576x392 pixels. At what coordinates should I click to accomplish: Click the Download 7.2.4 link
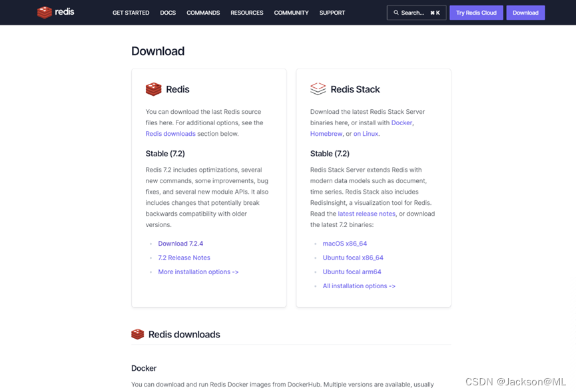[x=180, y=244]
